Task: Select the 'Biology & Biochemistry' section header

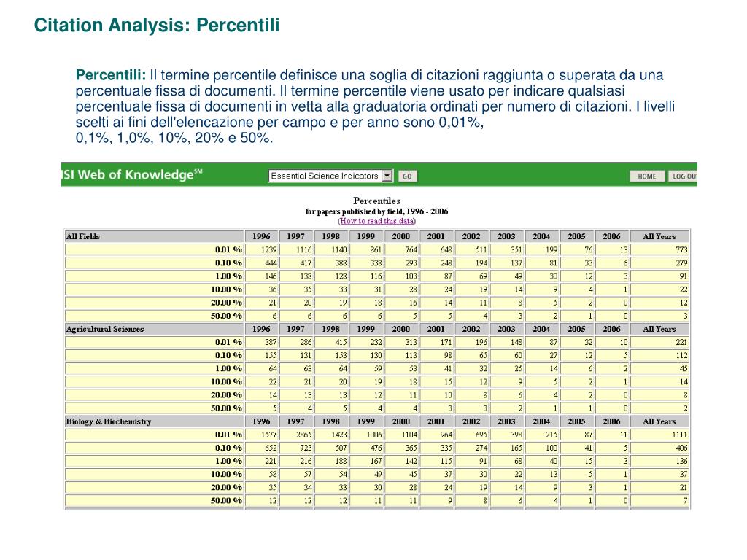Action: [154, 421]
